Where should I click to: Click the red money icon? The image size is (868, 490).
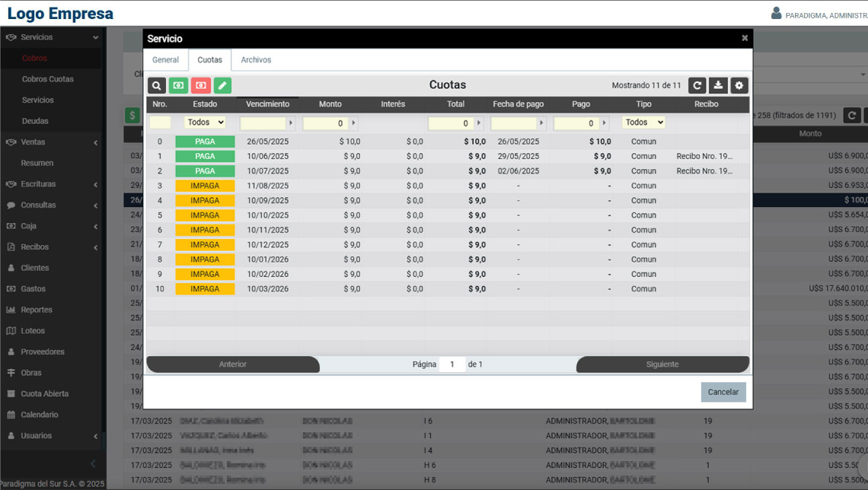[x=200, y=86]
